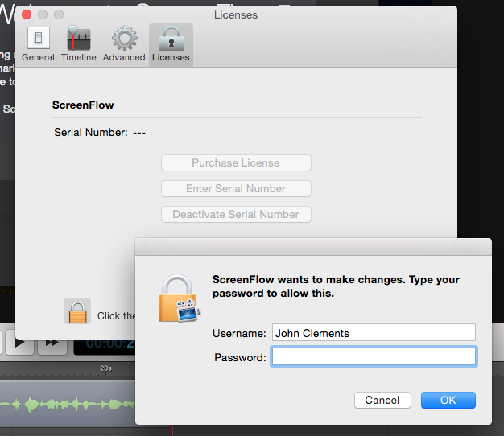
Task: Click Deactivate Serial Number button
Action: pos(236,214)
